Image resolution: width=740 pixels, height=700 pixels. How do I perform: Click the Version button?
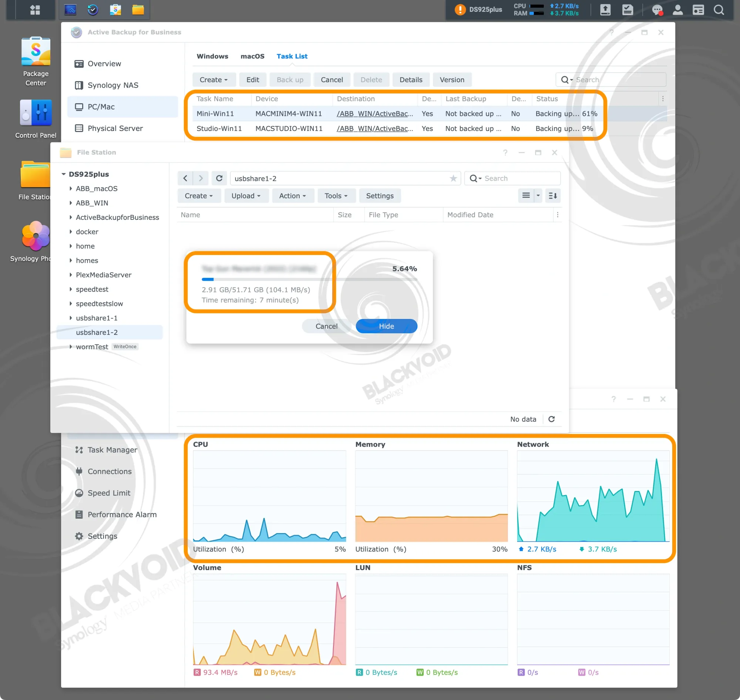tap(452, 80)
